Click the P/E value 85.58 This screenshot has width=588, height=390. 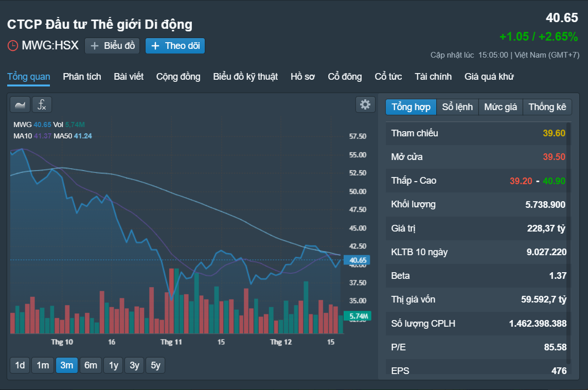click(556, 347)
